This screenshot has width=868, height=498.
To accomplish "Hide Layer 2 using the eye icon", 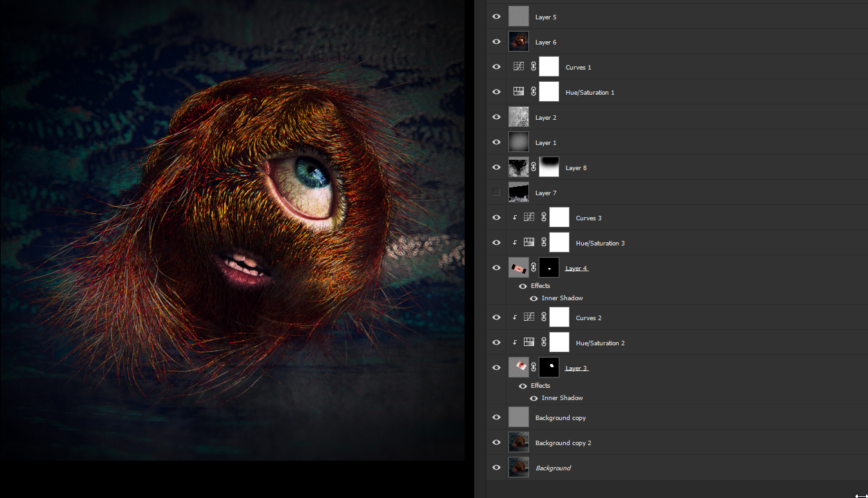I will click(496, 117).
